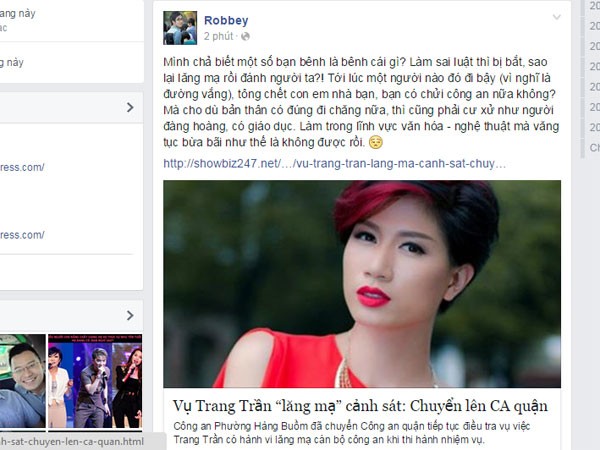Open article headline Vụ Trang Trần lăng mạ

360,406
